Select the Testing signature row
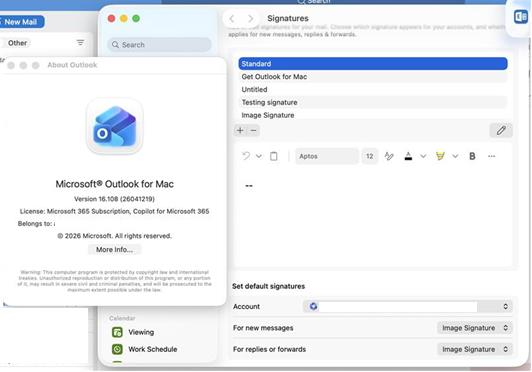The height and width of the screenshot is (372, 532). (373, 103)
